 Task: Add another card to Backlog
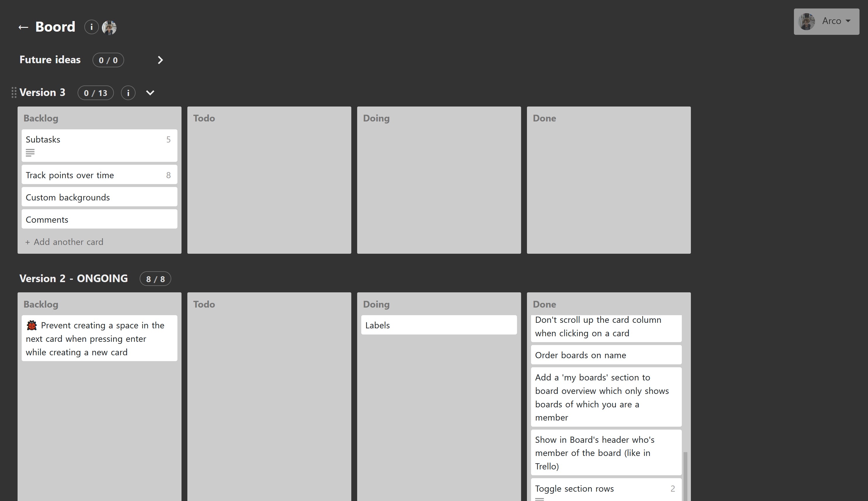coord(64,242)
